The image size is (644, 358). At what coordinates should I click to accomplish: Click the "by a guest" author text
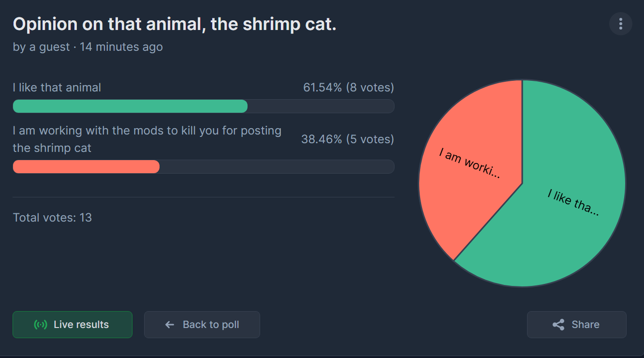pyautogui.click(x=42, y=47)
